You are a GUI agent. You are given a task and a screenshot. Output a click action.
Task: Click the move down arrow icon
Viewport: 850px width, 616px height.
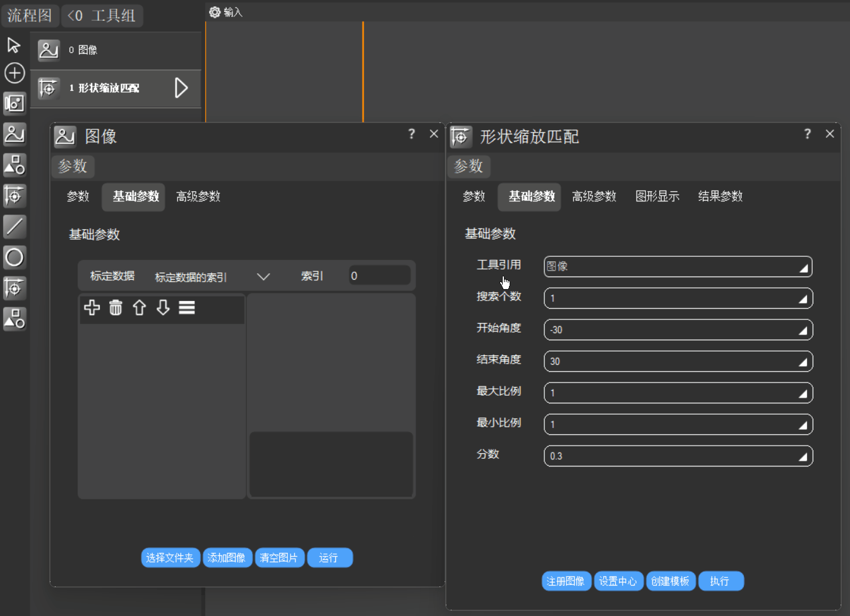(x=163, y=307)
